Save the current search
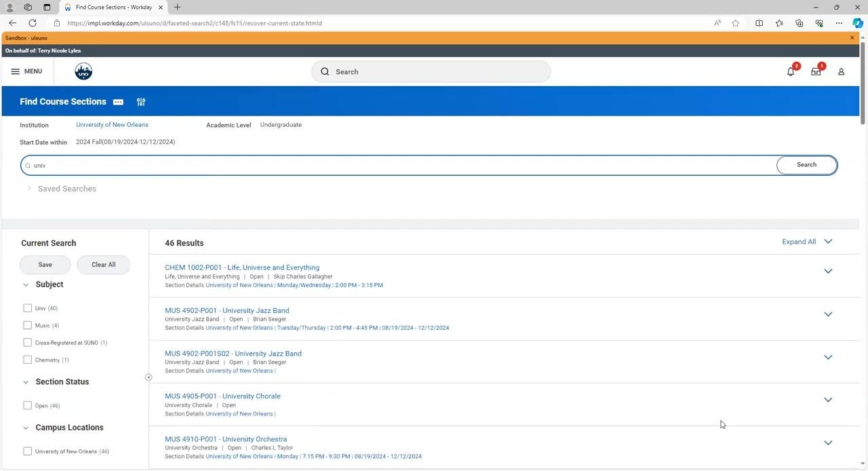Image resolution: width=868 pixels, height=471 pixels. 45,265
